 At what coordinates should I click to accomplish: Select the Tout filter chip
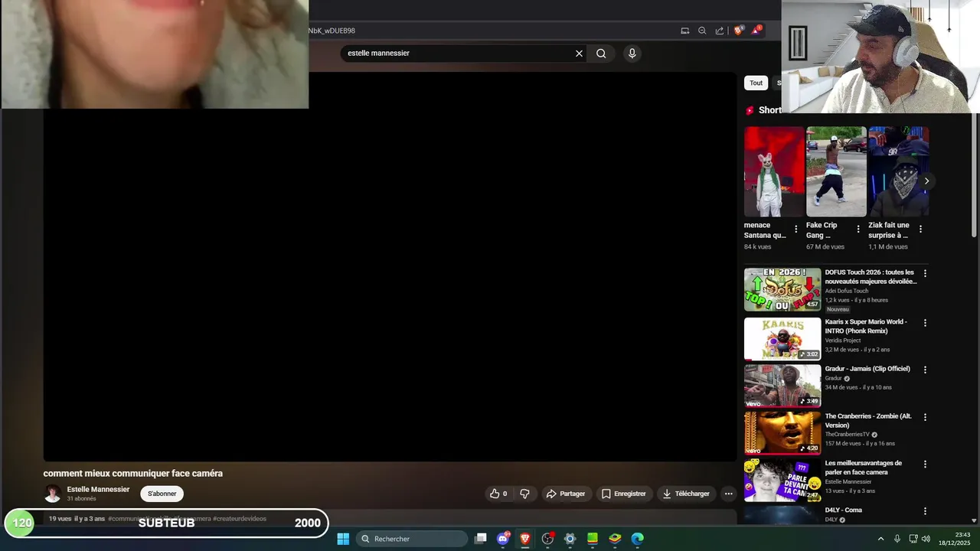pos(756,83)
